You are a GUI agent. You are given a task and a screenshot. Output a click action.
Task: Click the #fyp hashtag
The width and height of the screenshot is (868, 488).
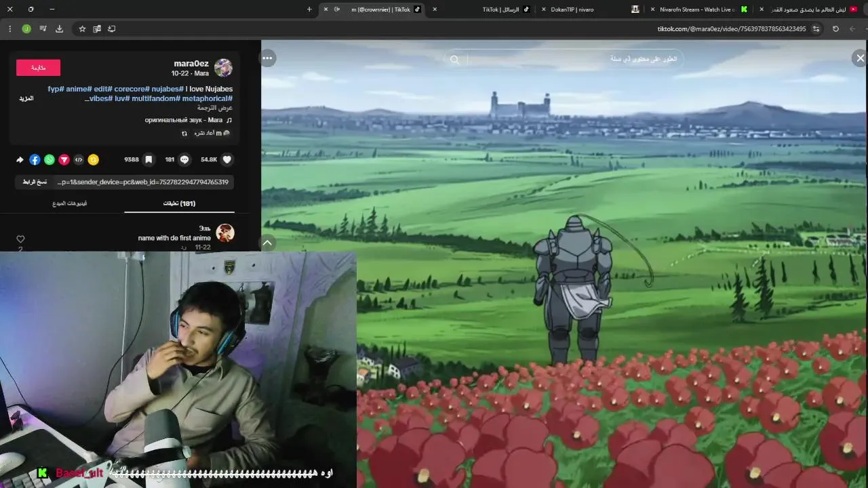pyautogui.click(x=56, y=89)
